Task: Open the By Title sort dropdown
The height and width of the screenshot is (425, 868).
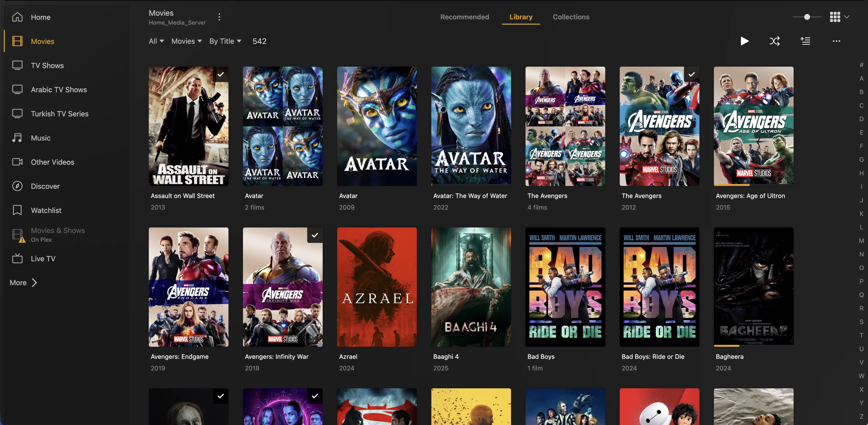Action: 225,41
